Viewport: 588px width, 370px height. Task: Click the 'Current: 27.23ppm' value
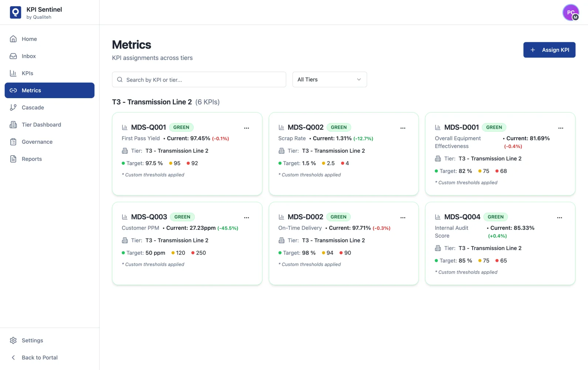[191, 228]
